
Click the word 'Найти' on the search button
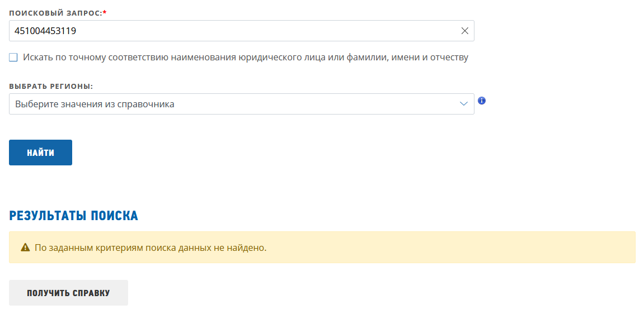40,153
